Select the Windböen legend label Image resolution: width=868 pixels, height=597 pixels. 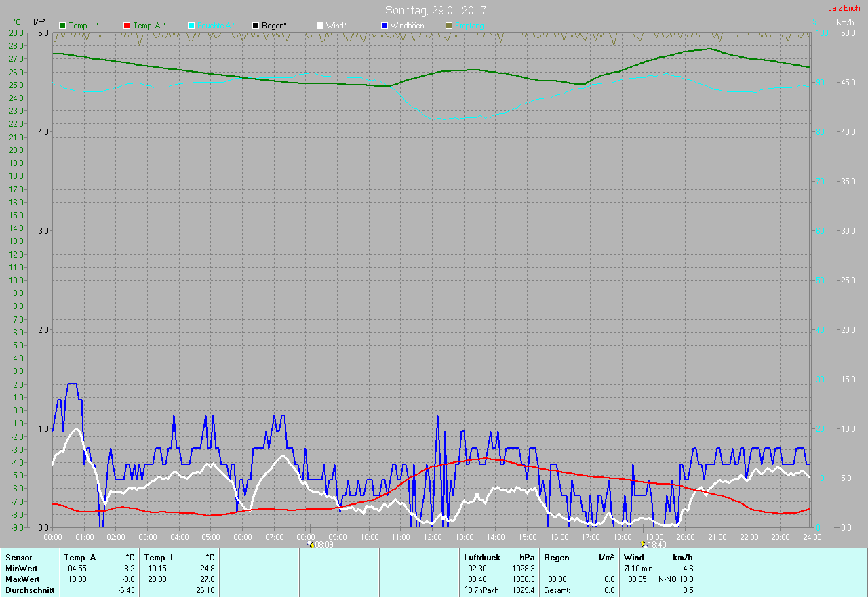(x=407, y=26)
